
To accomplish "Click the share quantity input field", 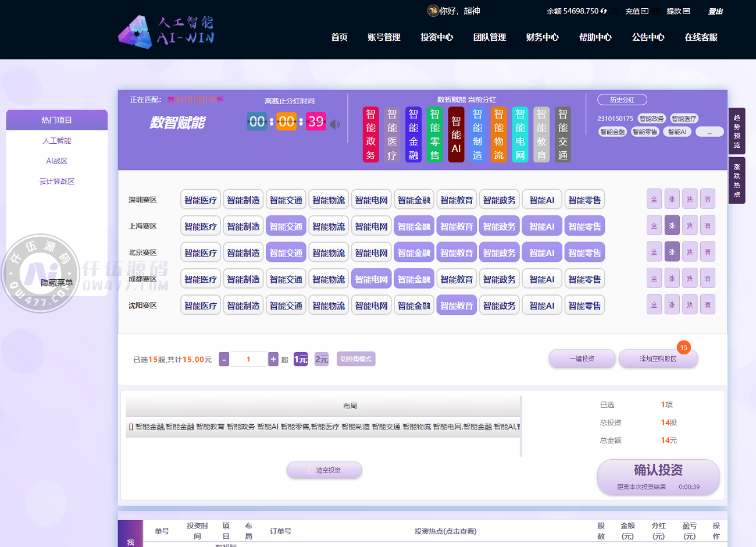I will point(248,360).
